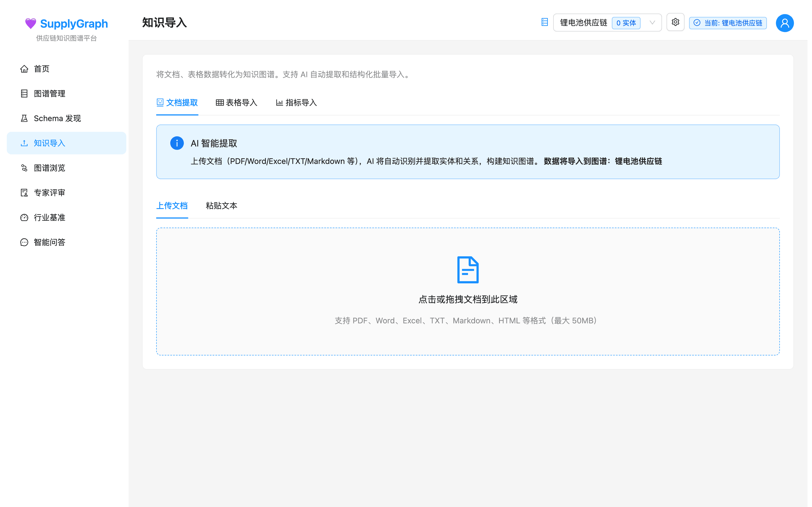Image resolution: width=812 pixels, height=507 pixels.
Task: Select 图谱管理 in the sidebar
Action: tap(49, 94)
